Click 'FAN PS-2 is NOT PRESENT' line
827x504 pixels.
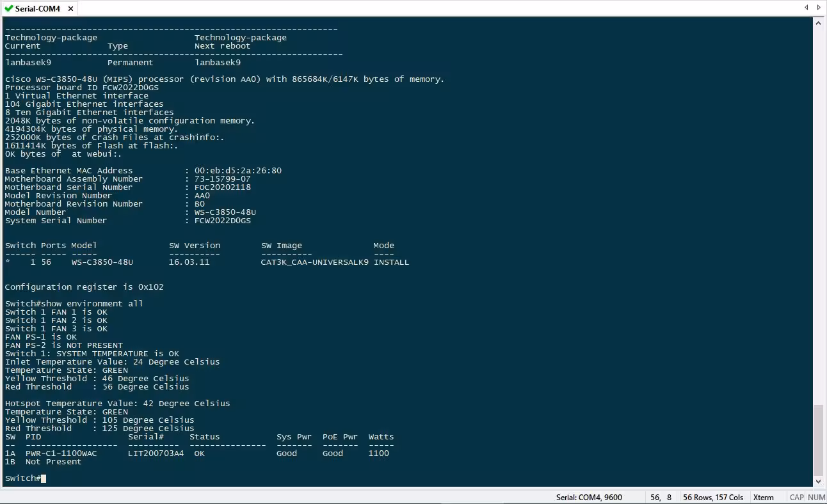pyautogui.click(x=64, y=345)
